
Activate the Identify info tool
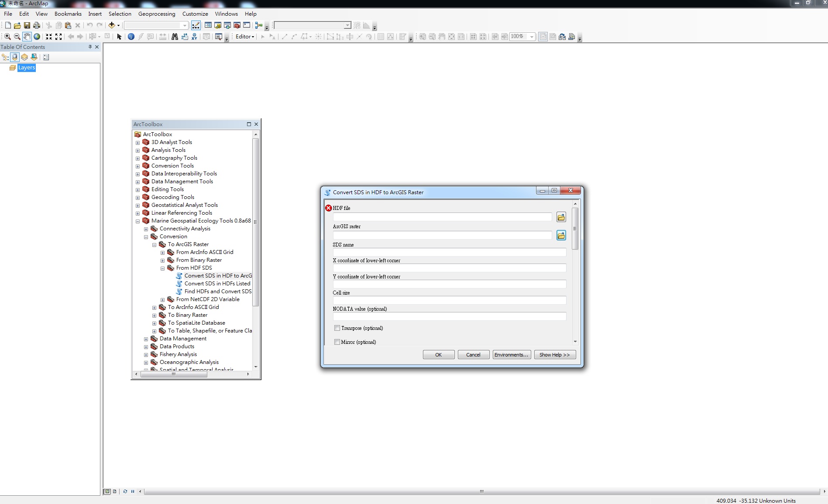point(131,37)
